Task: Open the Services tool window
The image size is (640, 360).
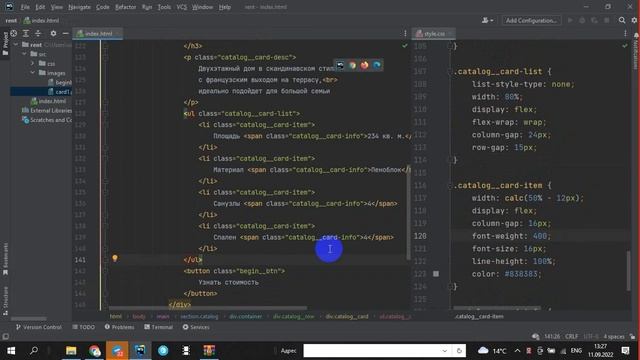Action: pyautogui.click(x=196, y=327)
